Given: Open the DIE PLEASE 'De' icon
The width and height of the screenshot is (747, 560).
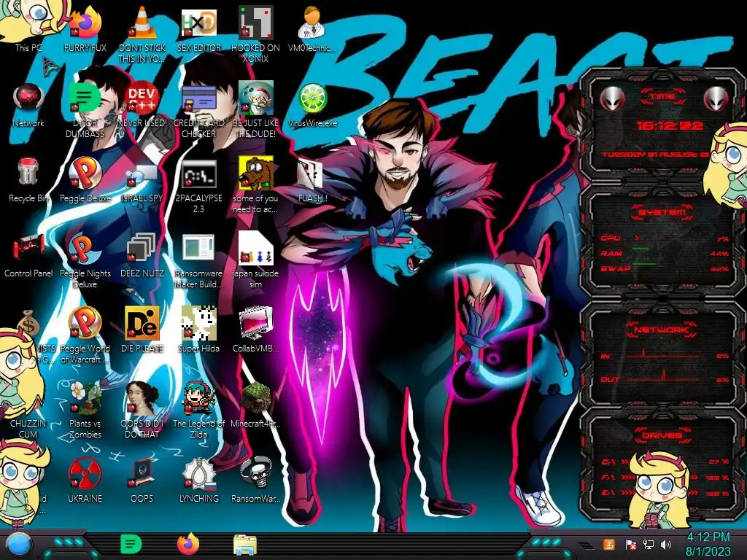Looking at the screenshot, I should coord(142,324).
